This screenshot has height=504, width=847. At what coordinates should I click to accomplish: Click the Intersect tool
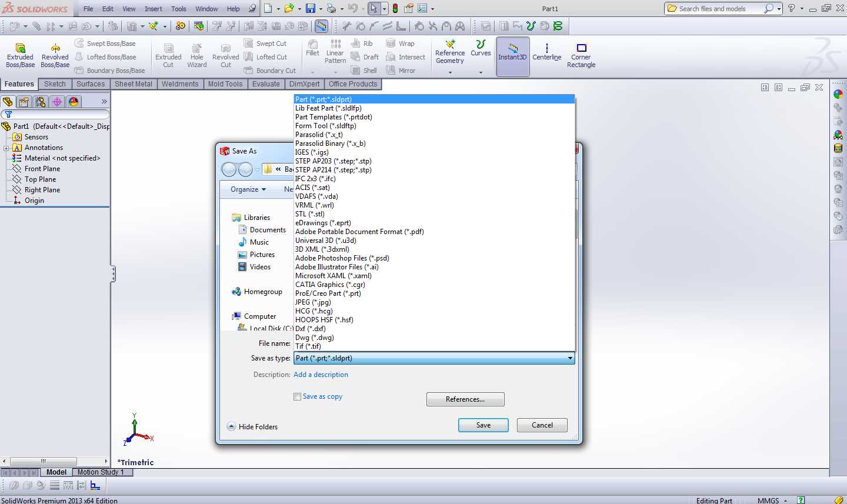[405, 57]
